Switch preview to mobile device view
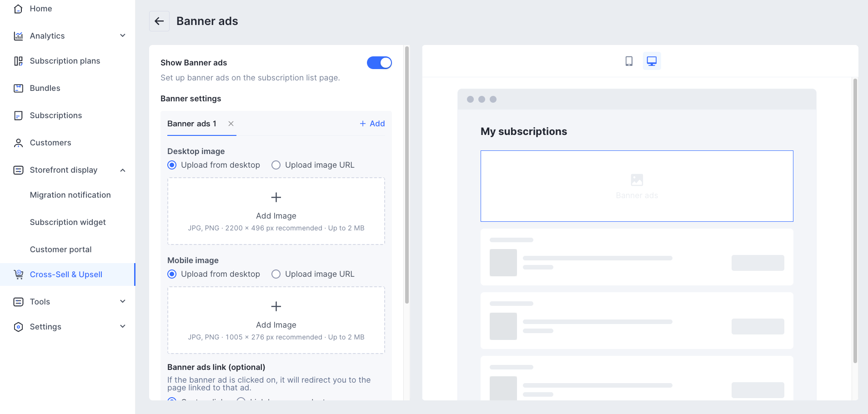This screenshot has height=414, width=868. point(629,61)
